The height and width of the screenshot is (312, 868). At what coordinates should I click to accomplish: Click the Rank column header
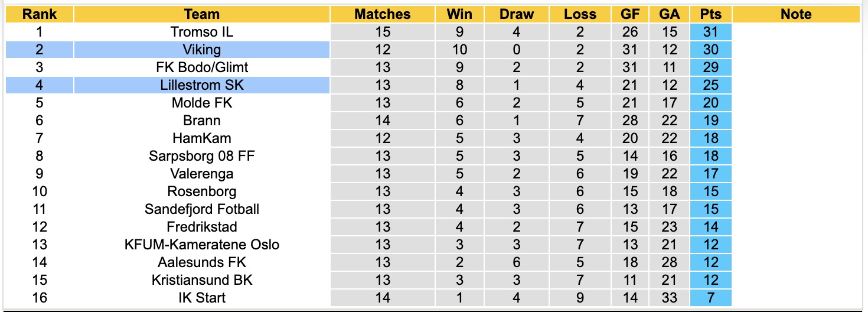coord(39,14)
